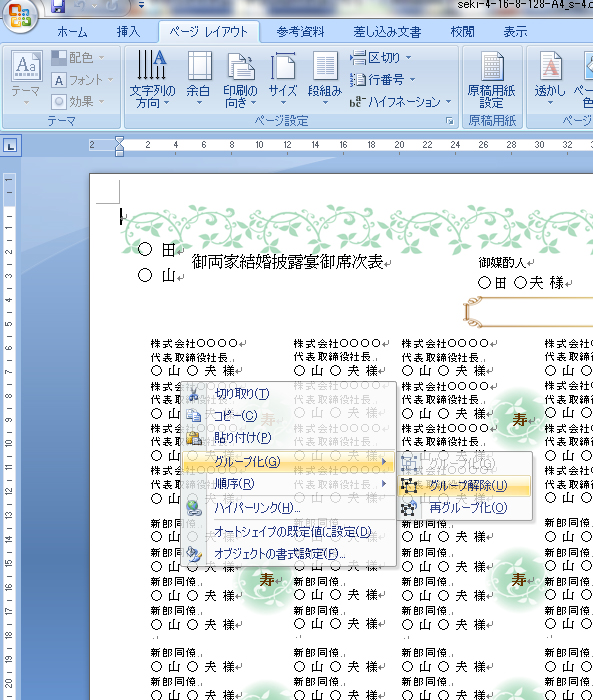Click the paste clipboard icon
Viewport: 593px width, 700px height.
coord(194,438)
